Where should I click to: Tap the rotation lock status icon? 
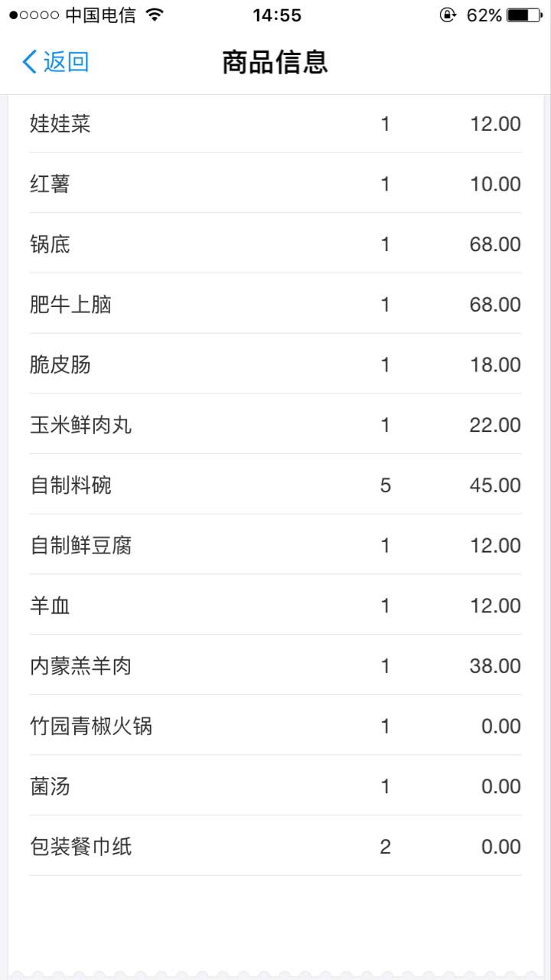click(448, 15)
